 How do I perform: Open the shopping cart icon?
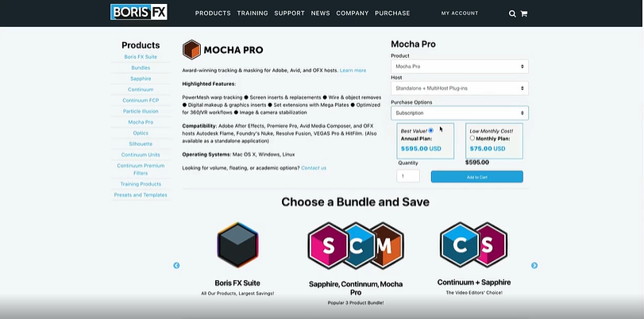[x=523, y=13]
